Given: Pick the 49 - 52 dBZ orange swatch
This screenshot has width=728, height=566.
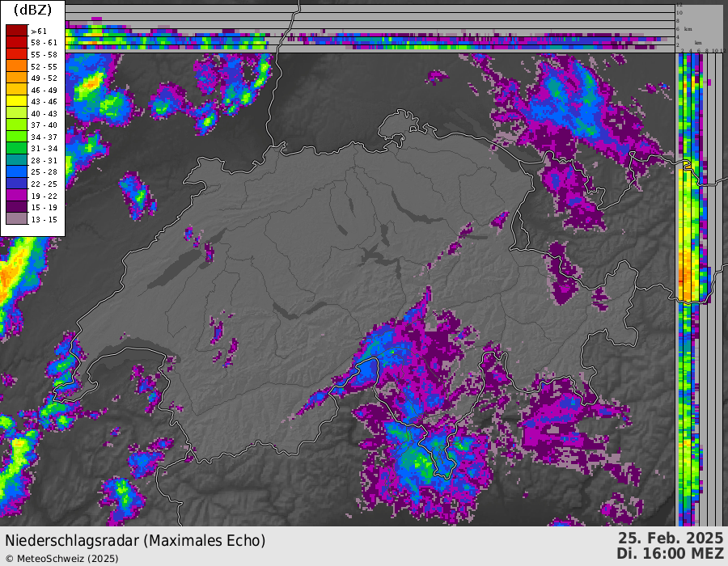Looking at the screenshot, I should pos(16,78).
